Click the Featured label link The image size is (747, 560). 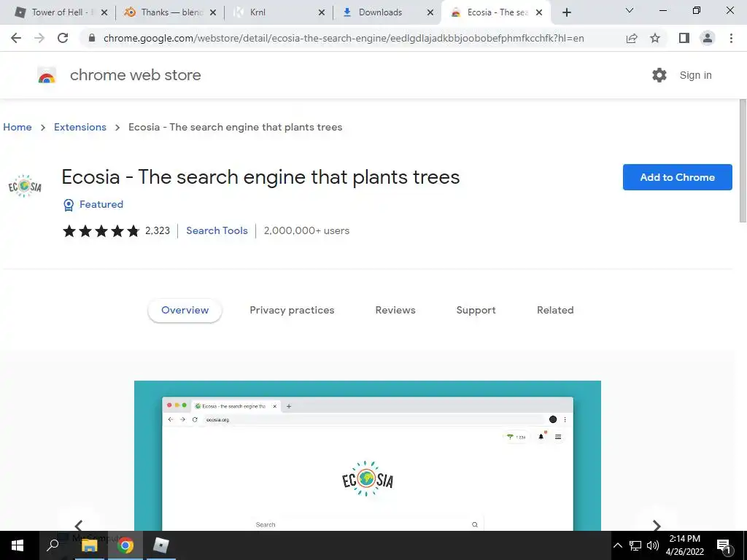pos(101,204)
